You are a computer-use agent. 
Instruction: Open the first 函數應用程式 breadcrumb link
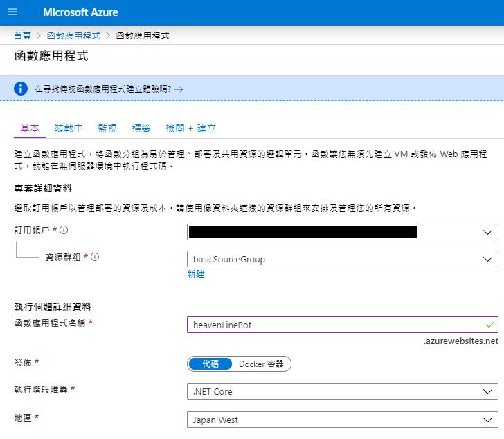[x=73, y=35]
